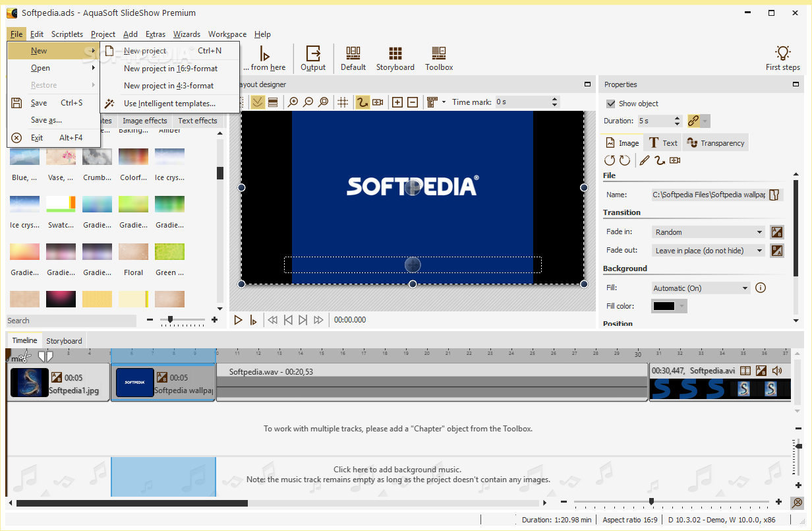Viewport: 812px width, 531px height.
Task: Zoom out layout designer view
Action: tap(308, 102)
